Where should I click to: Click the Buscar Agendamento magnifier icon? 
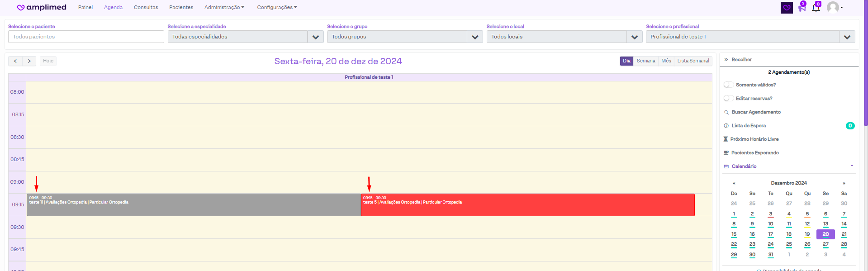pyautogui.click(x=726, y=112)
